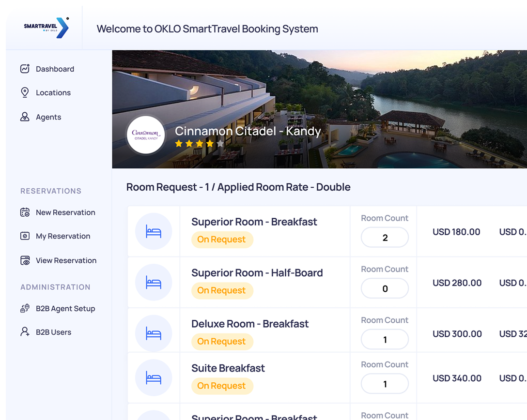Click the USD 300.00 price
527x420 pixels.
pyautogui.click(x=457, y=334)
